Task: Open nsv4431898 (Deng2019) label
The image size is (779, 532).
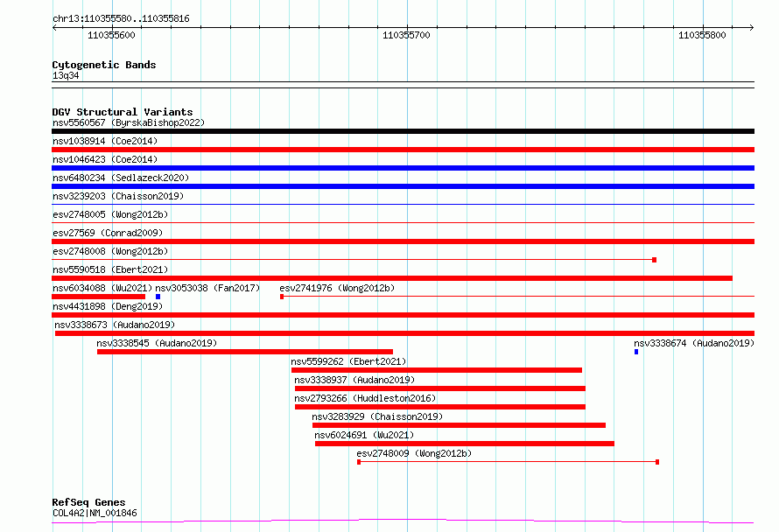Action: (x=108, y=306)
